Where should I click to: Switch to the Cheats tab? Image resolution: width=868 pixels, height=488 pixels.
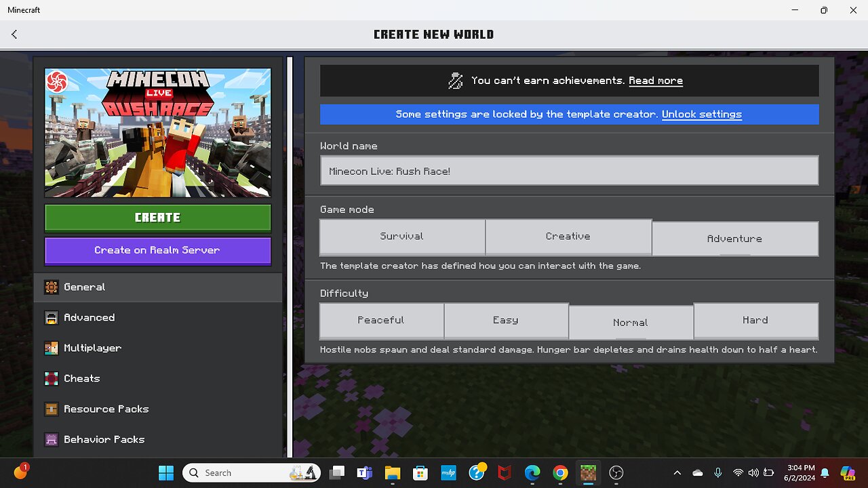tap(158, 378)
